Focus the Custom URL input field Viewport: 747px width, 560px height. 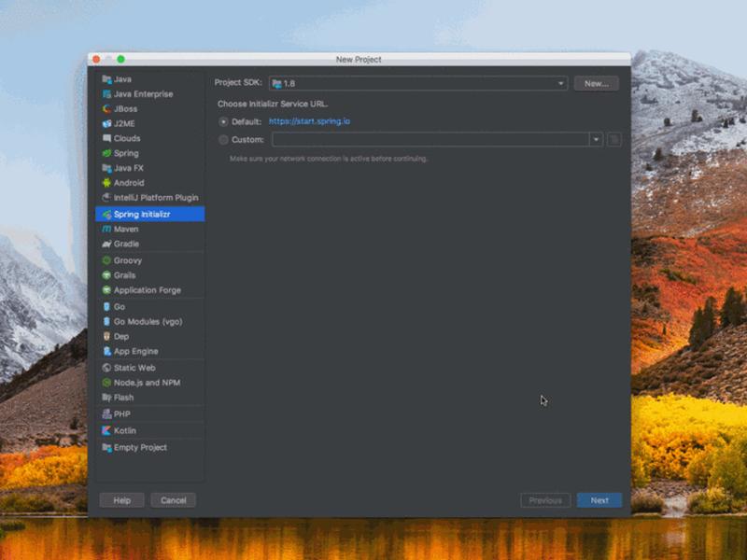click(430, 139)
